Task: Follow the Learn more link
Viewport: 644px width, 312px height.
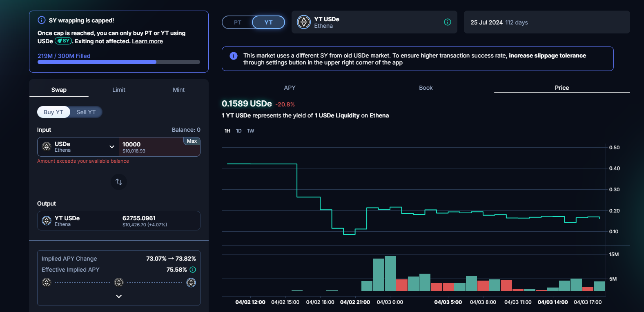Action: pyautogui.click(x=147, y=41)
